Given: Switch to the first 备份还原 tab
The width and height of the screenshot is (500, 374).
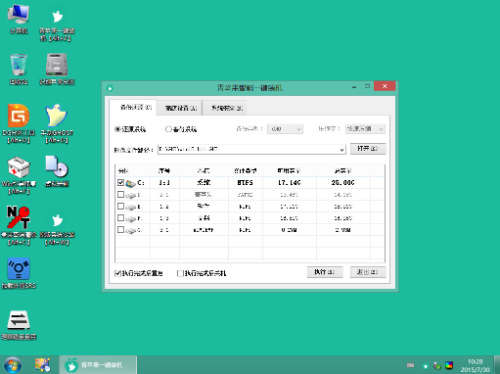Looking at the screenshot, I should click(133, 107).
